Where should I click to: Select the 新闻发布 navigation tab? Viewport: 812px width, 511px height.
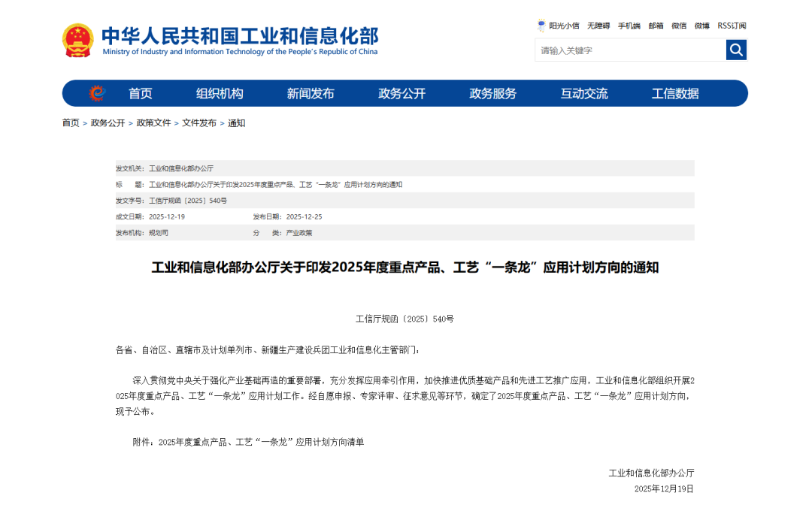coord(311,93)
